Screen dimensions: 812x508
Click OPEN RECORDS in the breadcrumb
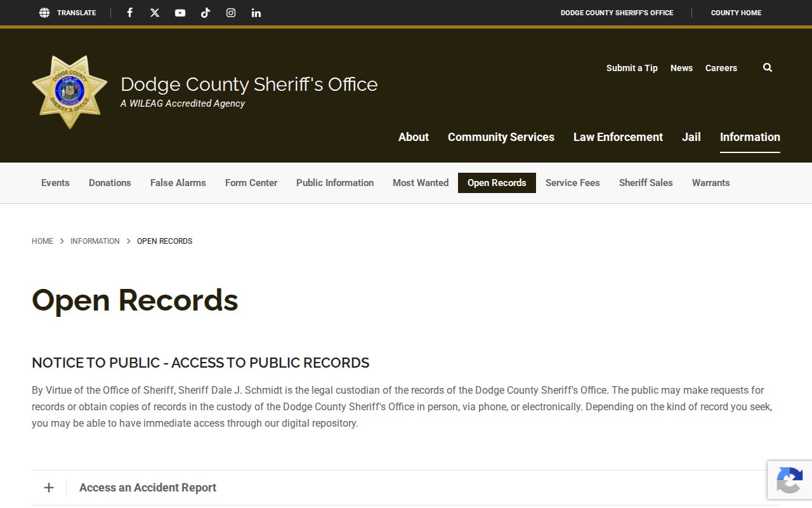point(165,241)
